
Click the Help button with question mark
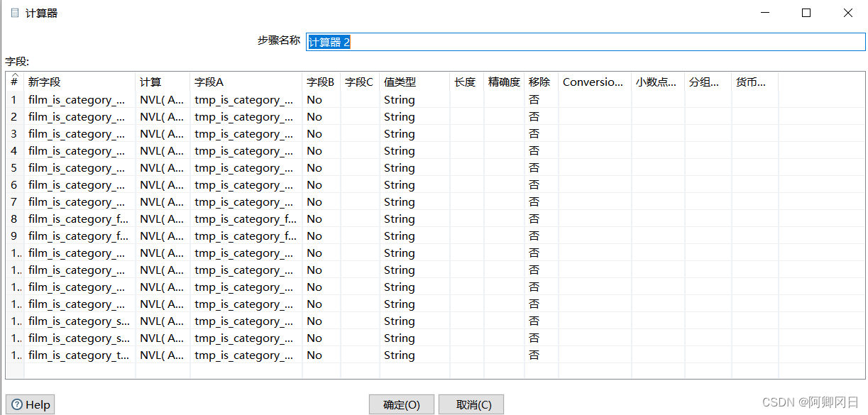tap(31, 404)
